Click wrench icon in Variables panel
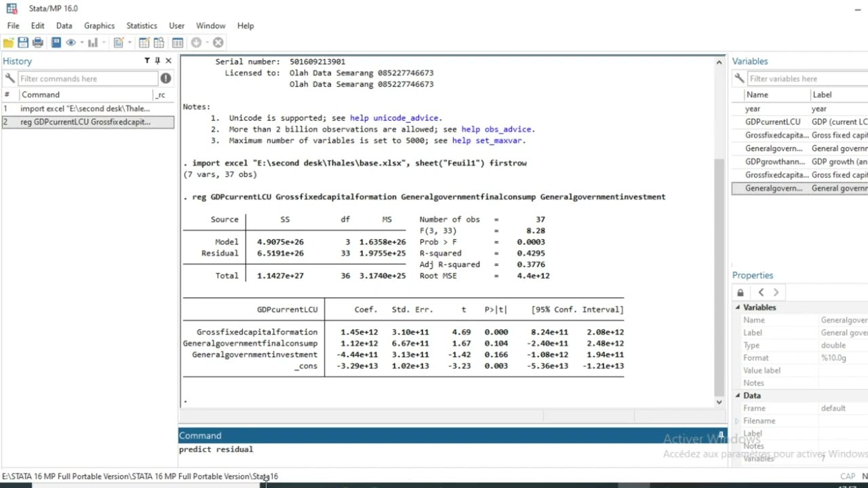 pos(740,79)
